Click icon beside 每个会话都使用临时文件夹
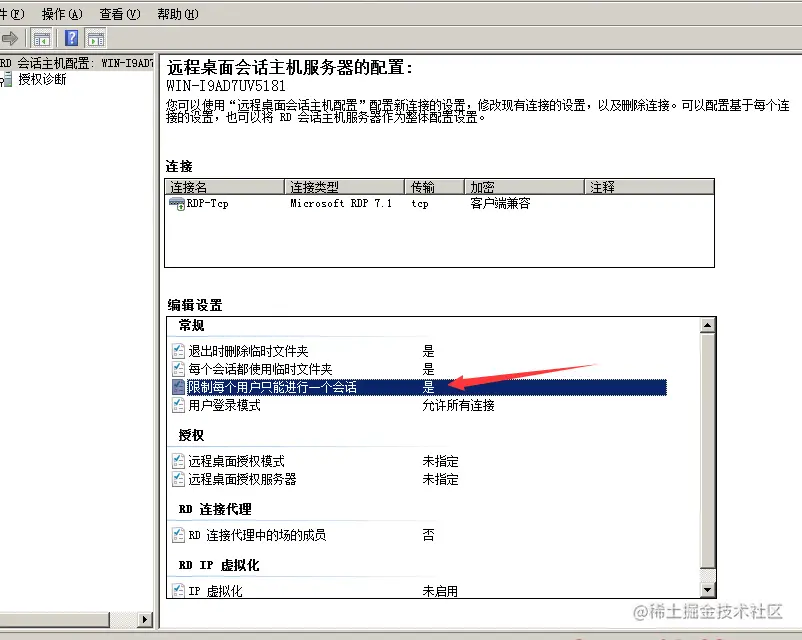Viewport: 802px width, 640px height. point(178,369)
